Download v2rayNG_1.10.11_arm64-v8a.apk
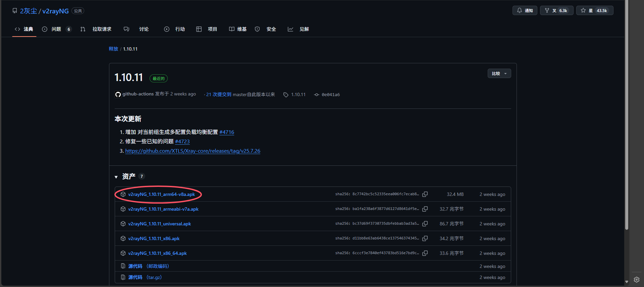Viewport: 644px width, 287px height. pyautogui.click(x=161, y=194)
